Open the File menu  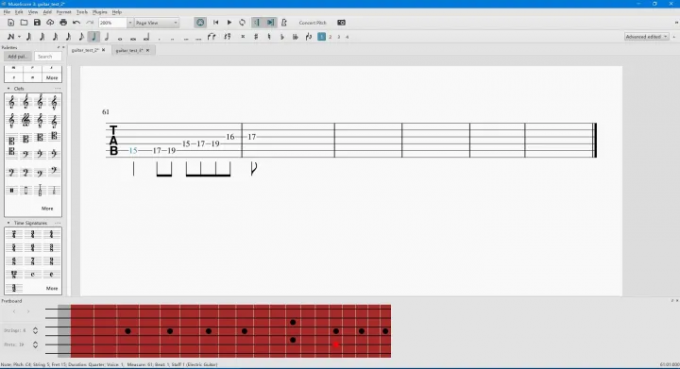(7, 12)
